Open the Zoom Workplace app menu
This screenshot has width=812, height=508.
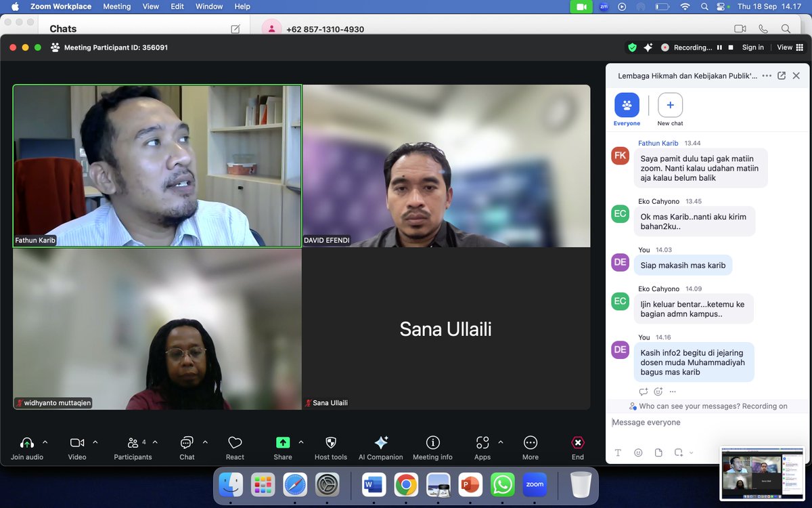click(61, 7)
